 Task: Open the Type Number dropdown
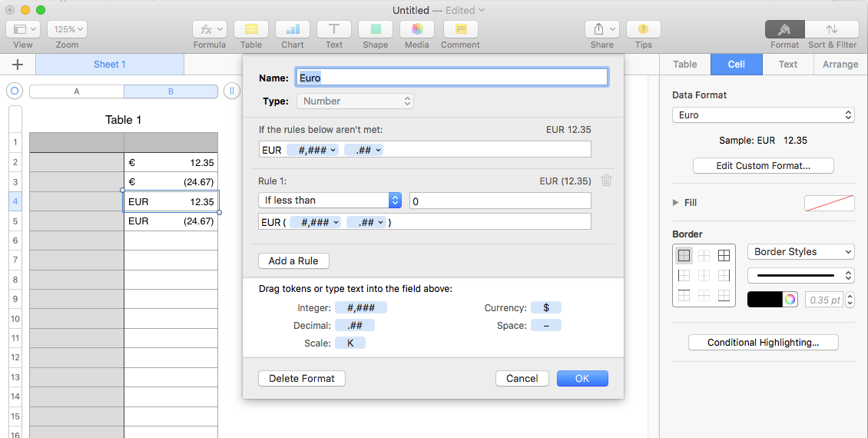tap(356, 101)
